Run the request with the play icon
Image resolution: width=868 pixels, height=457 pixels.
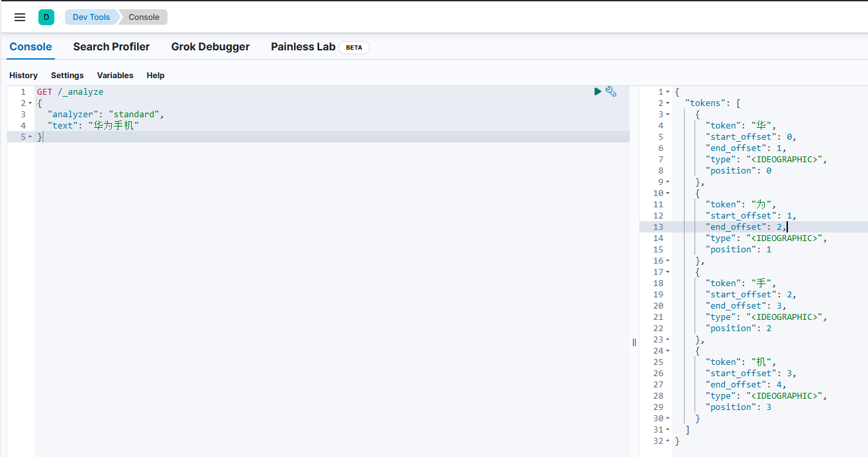click(x=598, y=91)
